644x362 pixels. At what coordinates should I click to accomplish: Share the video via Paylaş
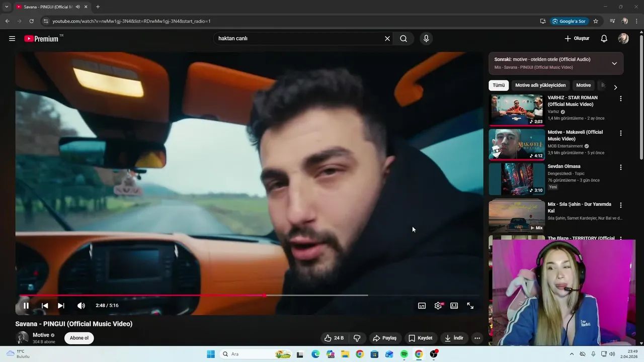[x=384, y=338]
